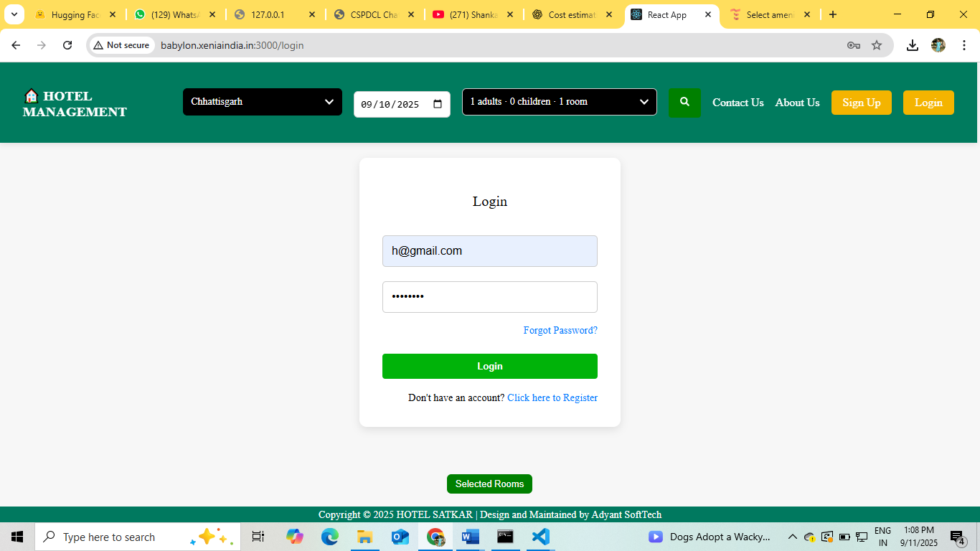Reload the page with refresh icon
The height and width of the screenshot is (551, 980).
tap(67, 45)
